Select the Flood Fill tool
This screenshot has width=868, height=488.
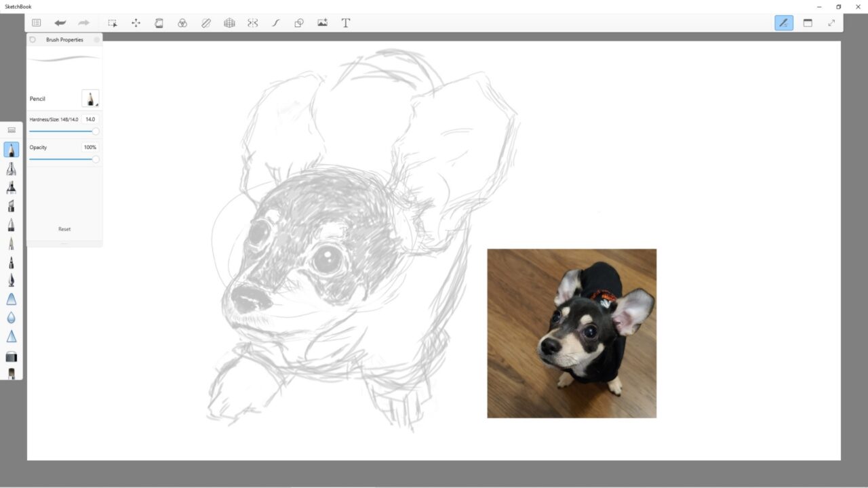[x=159, y=22]
